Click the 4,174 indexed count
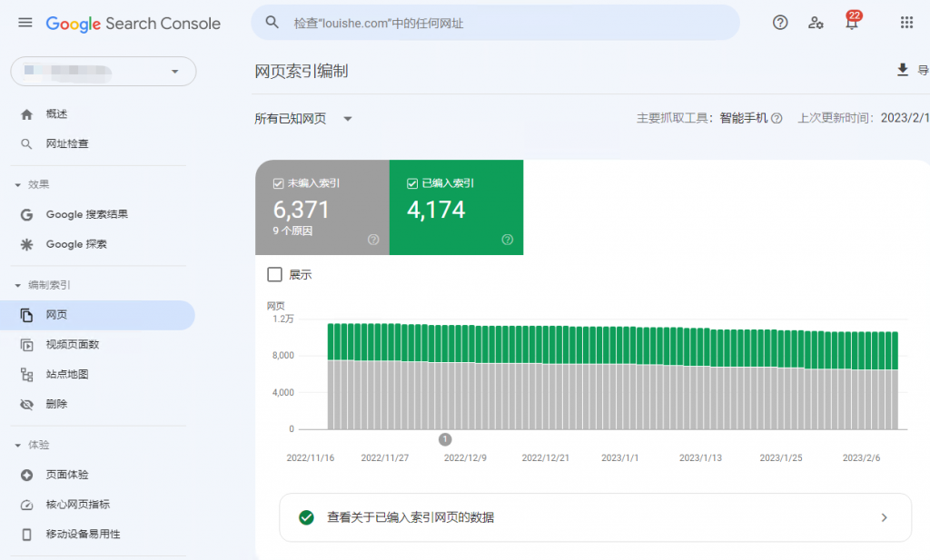The height and width of the screenshot is (560, 930). 436,210
